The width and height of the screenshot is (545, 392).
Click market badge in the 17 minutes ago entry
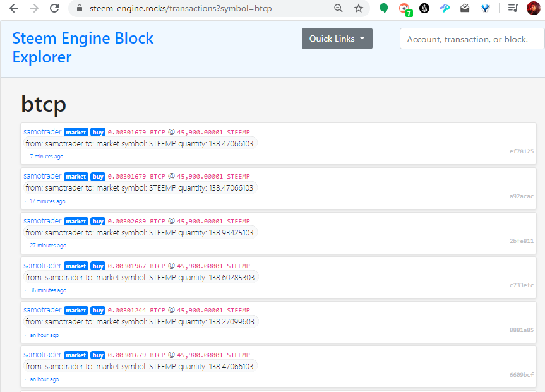[x=76, y=177]
